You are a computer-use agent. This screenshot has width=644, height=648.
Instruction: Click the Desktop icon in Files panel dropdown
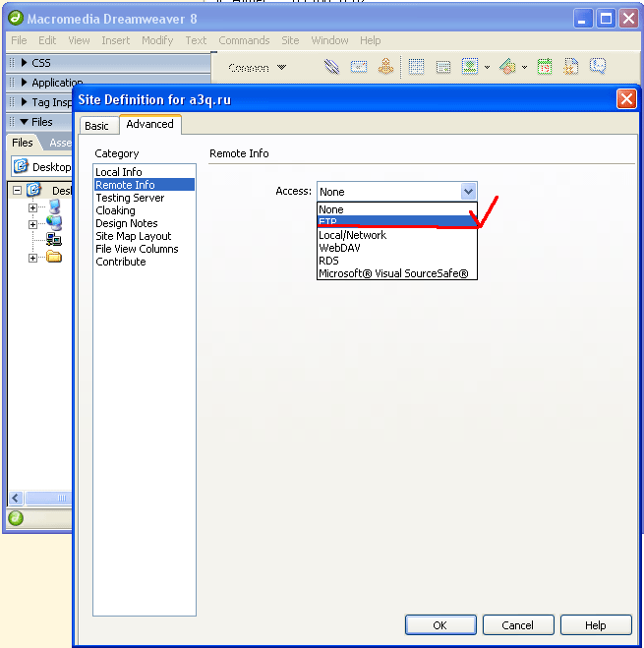pyautogui.click(x=21, y=166)
